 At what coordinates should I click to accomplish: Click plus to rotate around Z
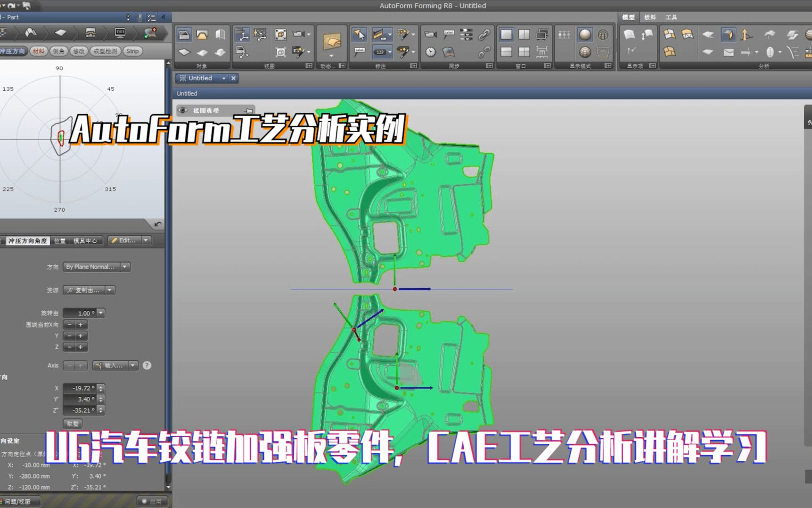point(81,347)
